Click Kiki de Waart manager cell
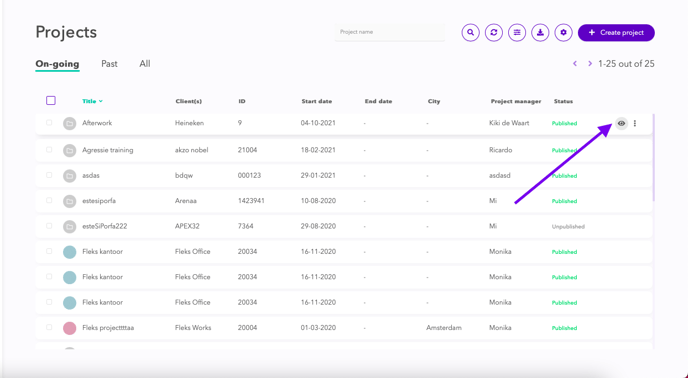 click(x=509, y=123)
